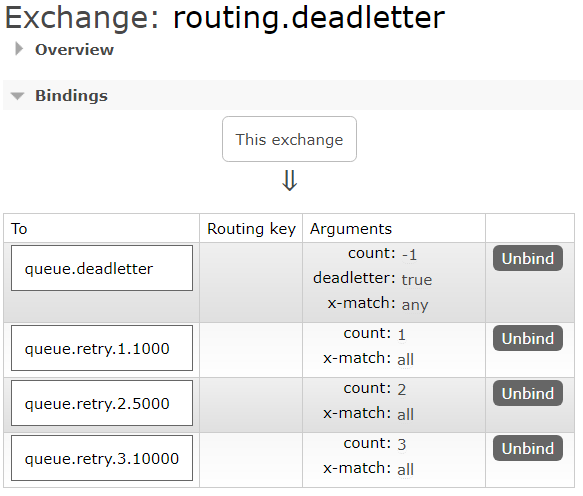Click the Arguments column header
Screen dimensions: 583x496
pyautogui.click(x=351, y=229)
